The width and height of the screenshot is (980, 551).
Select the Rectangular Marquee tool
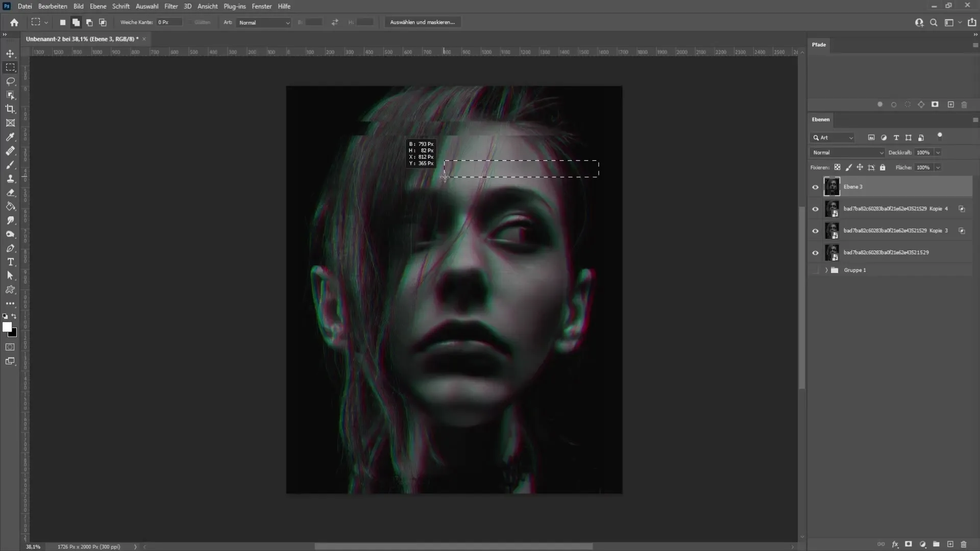(x=10, y=67)
